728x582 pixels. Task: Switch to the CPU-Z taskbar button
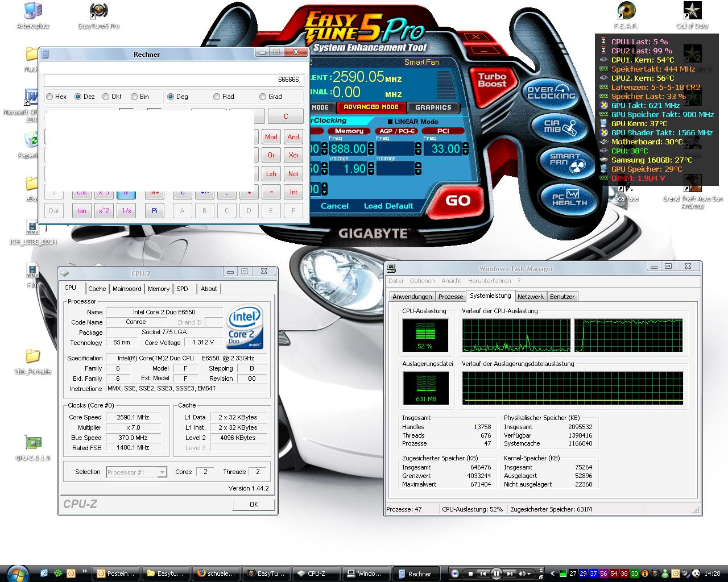pos(316,573)
